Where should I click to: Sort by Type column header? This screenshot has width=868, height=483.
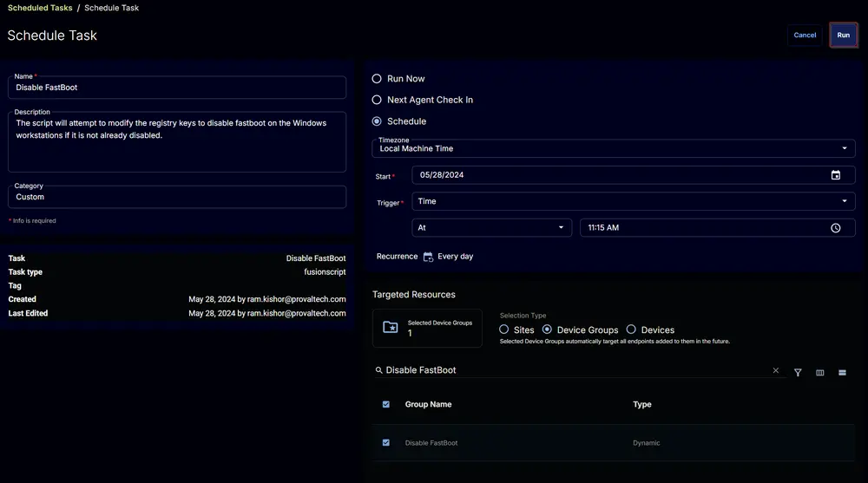click(642, 404)
